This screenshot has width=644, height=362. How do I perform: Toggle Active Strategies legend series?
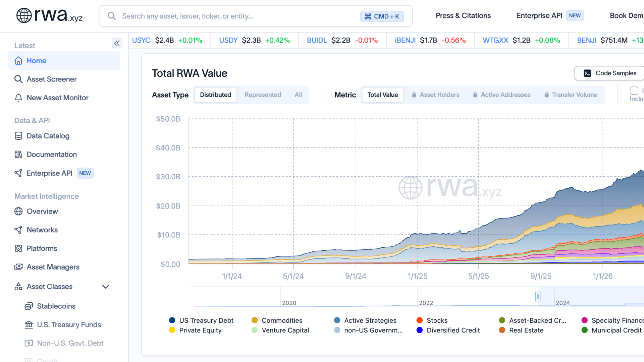point(365,320)
